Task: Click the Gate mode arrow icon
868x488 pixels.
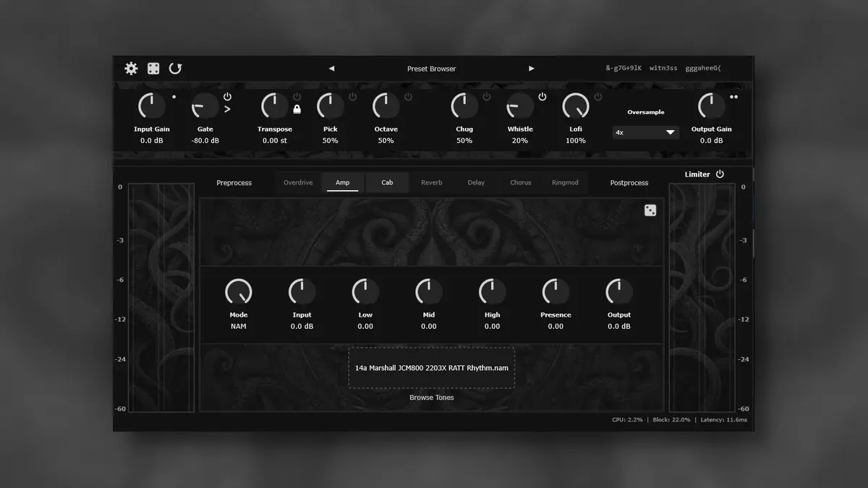Action: click(227, 109)
